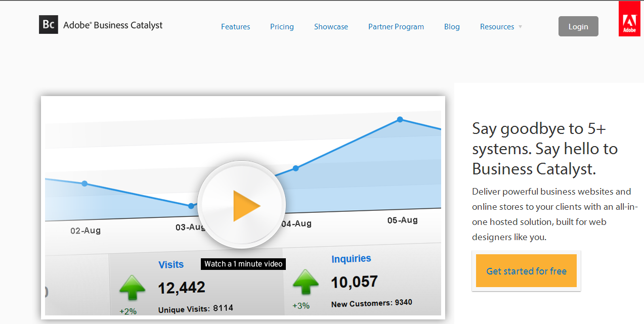Viewport: 644px width, 324px height.
Task: Click the Login button
Action: pyautogui.click(x=578, y=26)
